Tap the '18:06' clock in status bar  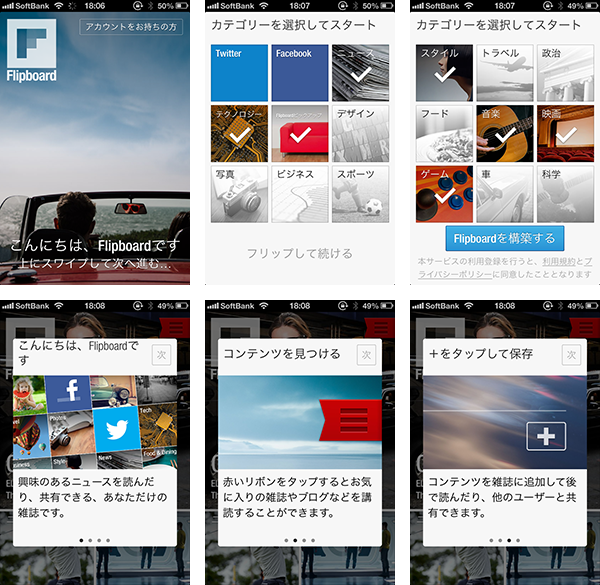click(95, 6)
